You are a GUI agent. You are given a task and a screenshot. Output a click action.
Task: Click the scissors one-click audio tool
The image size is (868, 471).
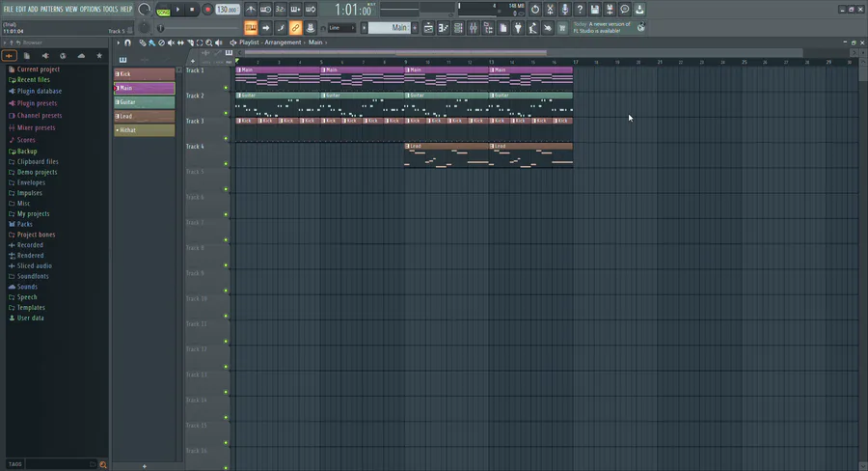tap(550, 10)
